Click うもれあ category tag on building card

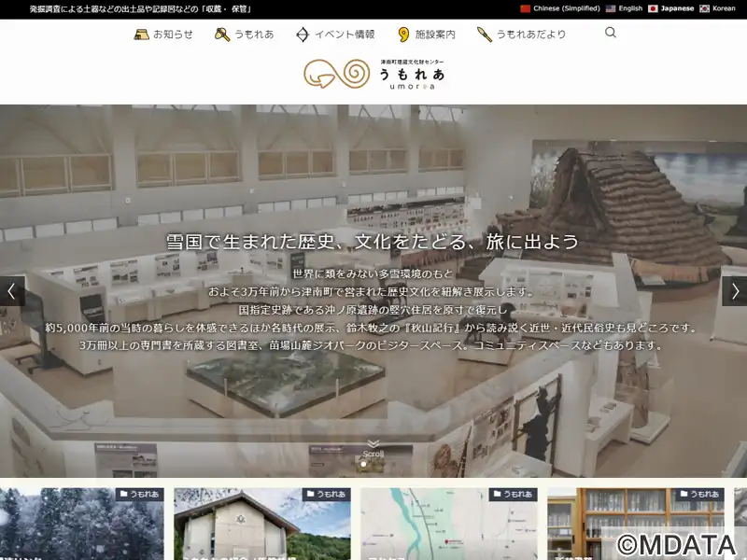pos(326,495)
